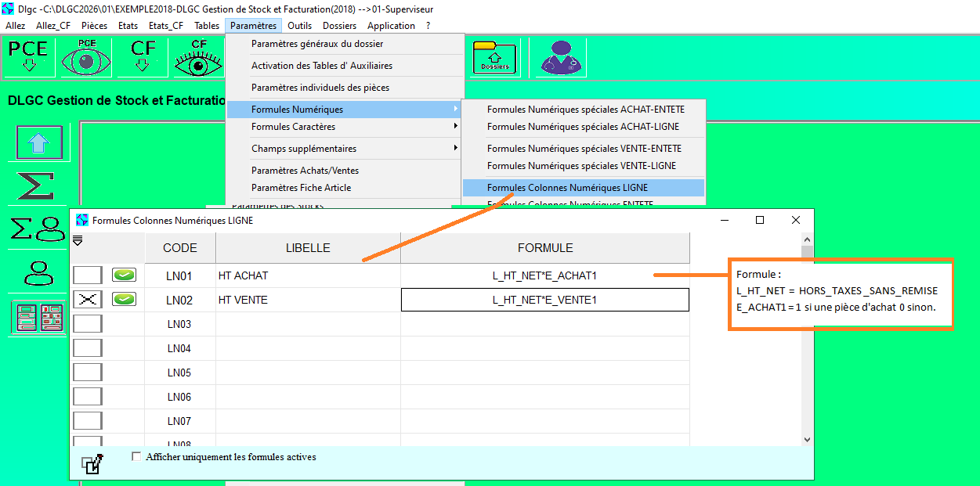Click the blue up-arrow sidebar icon
Viewport: 980px width, 486px height.
(39, 143)
